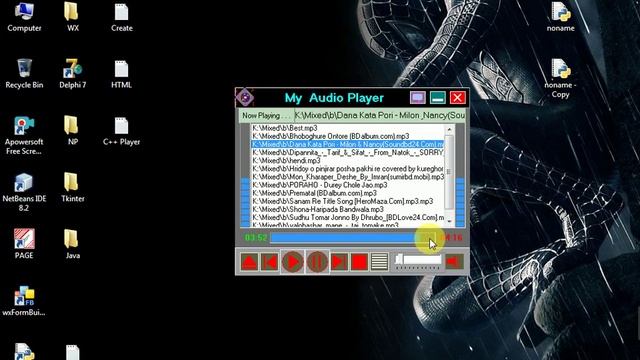Screen dimensions: 640x360
Task: Start playback with the round play button
Action: [x=293, y=262]
